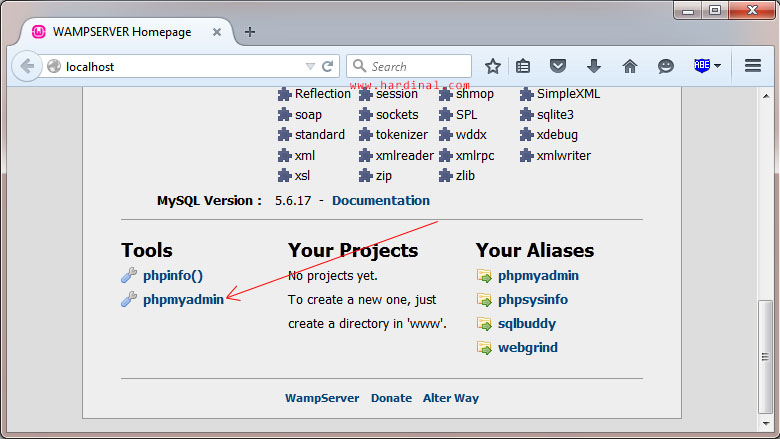
Task: Open the URL history dropdown arrow
Action: pyautogui.click(x=310, y=66)
